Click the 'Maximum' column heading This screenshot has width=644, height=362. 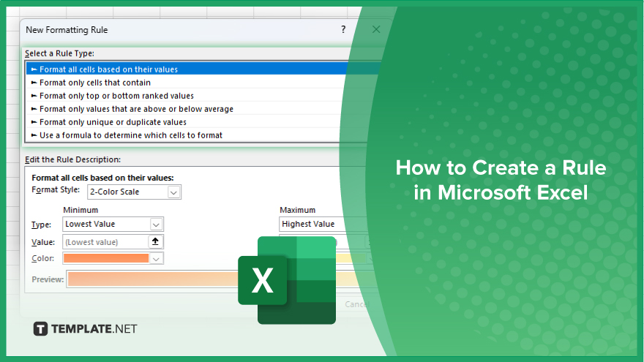tap(298, 210)
